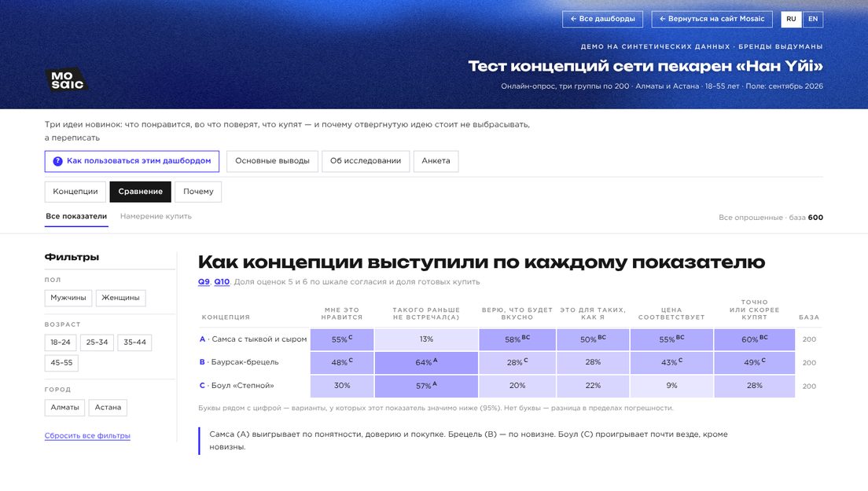Click the 22% cell in Боул row
868x491 pixels.
pos(593,386)
